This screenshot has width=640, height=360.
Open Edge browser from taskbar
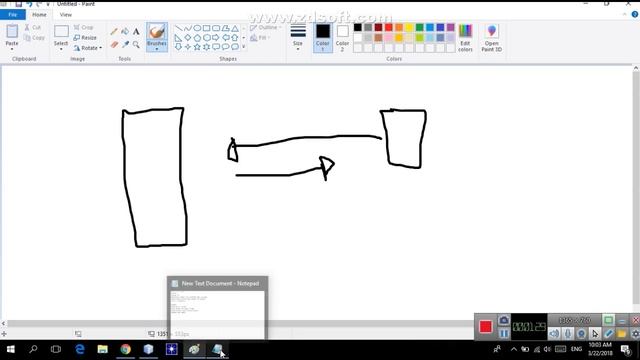pos(80,349)
